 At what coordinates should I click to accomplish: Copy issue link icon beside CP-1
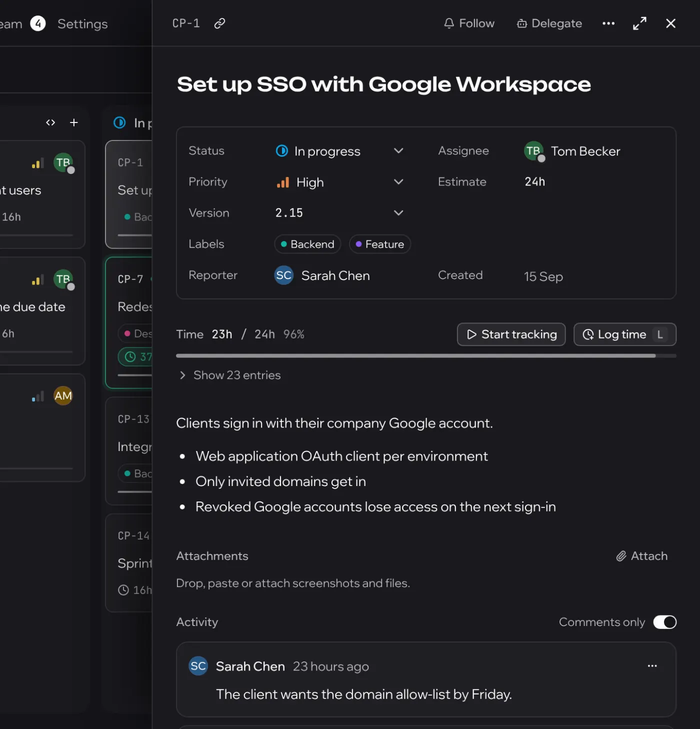coord(219,23)
